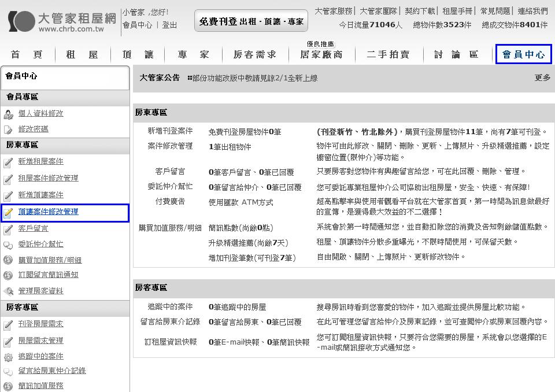This screenshot has height=392, width=555.
Task: Open 租屋案件修改管理 in sidebar
Action: click(x=48, y=178)
